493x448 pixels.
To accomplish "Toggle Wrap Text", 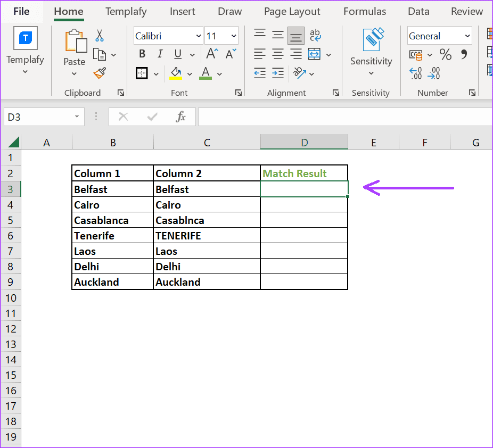I will click(315, 35).
